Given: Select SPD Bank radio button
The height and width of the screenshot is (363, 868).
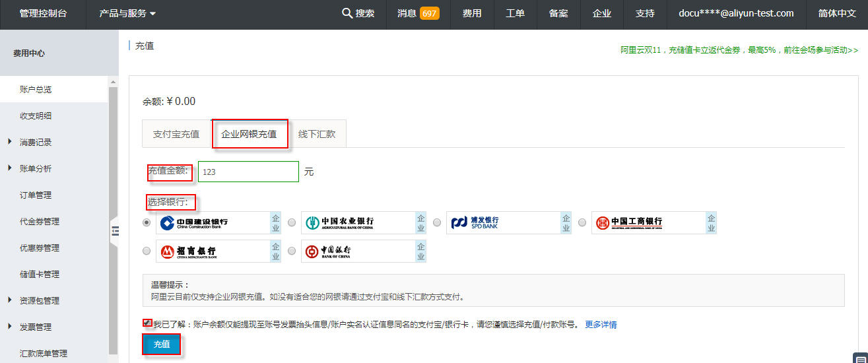Looking at the screenshot, I should coord(437,222).
